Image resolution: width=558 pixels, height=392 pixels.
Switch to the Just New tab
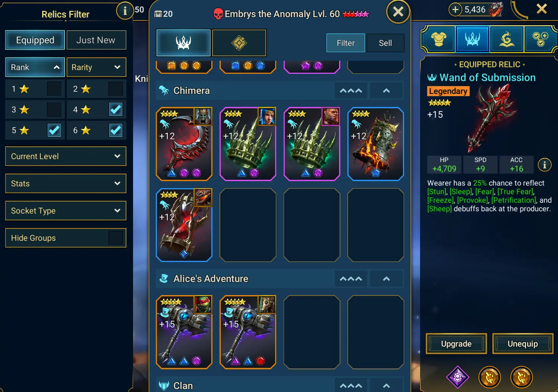(x=96, y=40)
